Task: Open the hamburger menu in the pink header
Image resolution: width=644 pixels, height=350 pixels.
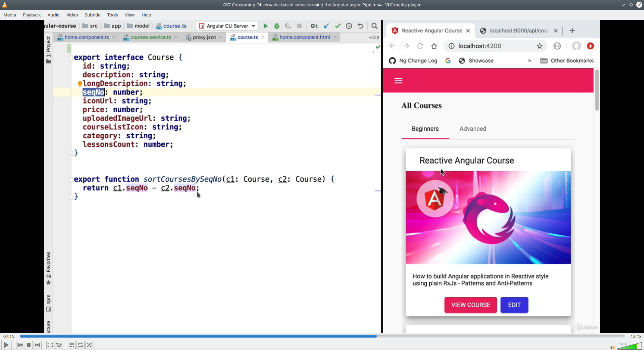Action: [x=398, y=81]
